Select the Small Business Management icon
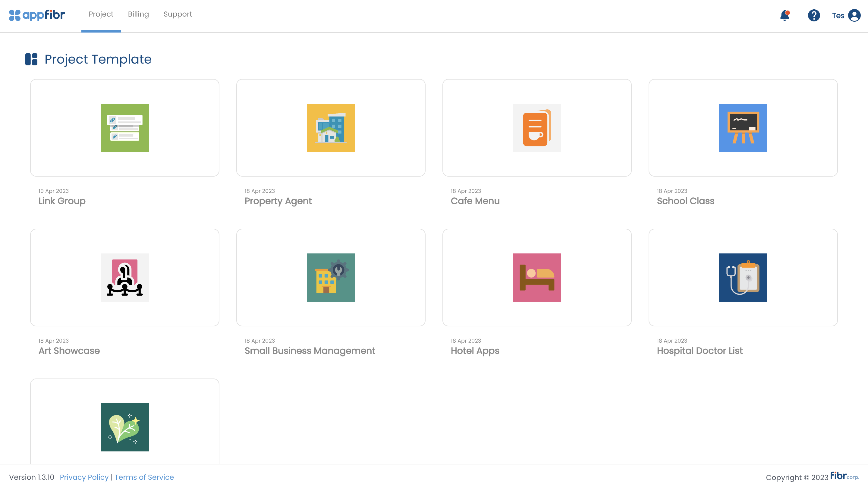868x490 pixels. [331, 277]
